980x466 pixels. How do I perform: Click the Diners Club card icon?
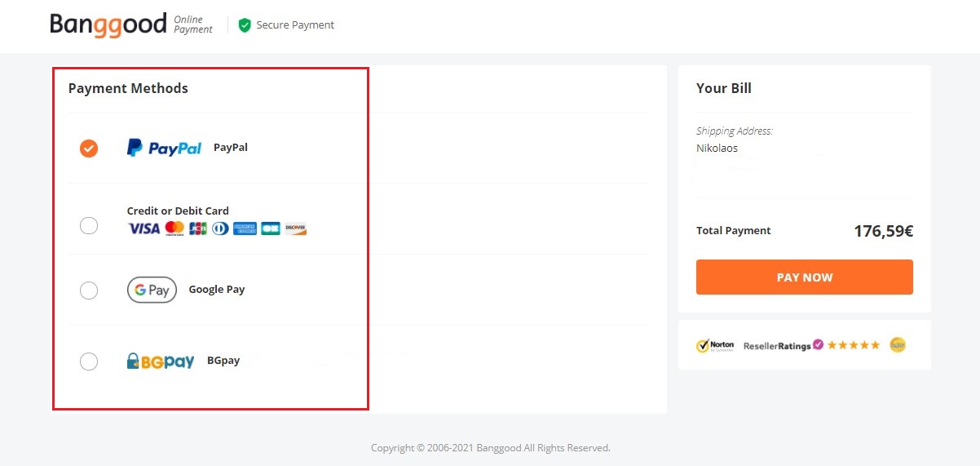tap(220, 229)
